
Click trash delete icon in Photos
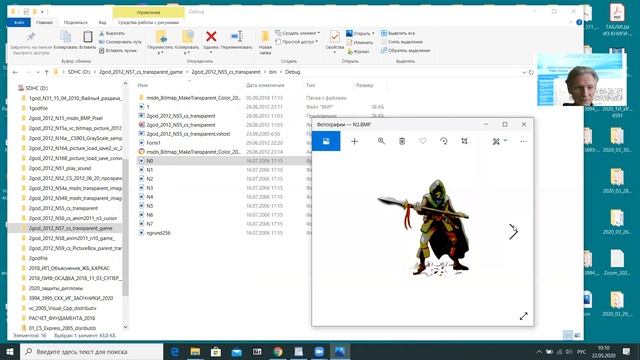(x=402, y=141)
